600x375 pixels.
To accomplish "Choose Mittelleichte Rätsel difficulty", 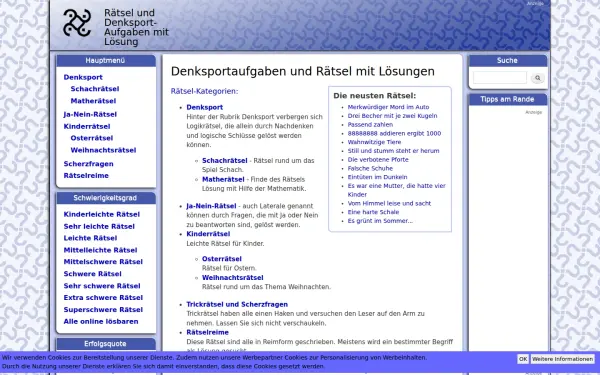I will (100, 250).
